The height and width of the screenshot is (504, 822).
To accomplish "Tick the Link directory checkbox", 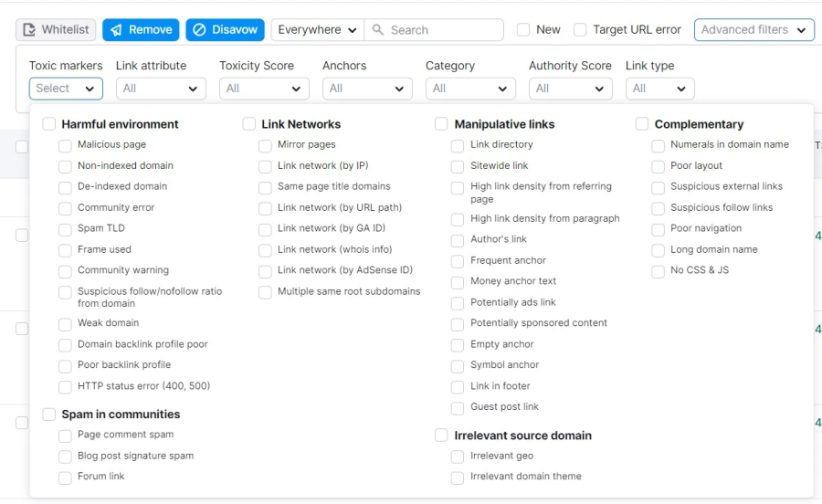I will pyautogui.click(x=458, y=146).
